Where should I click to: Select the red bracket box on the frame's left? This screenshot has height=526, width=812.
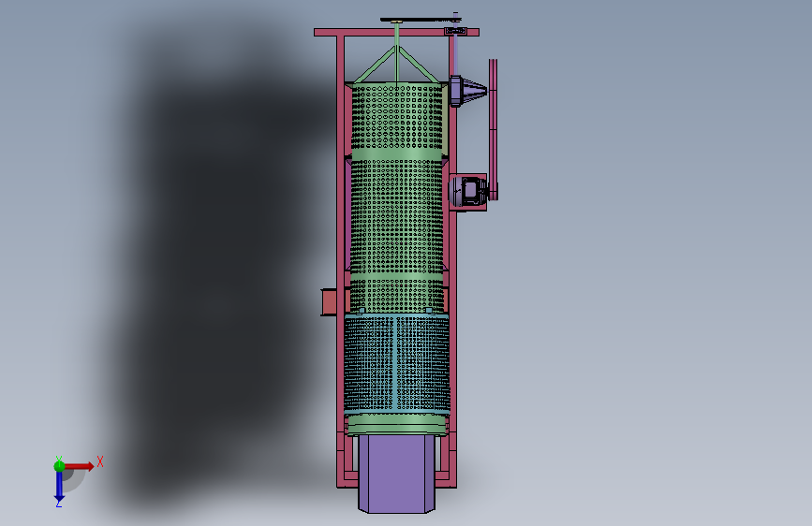point(331,302)
